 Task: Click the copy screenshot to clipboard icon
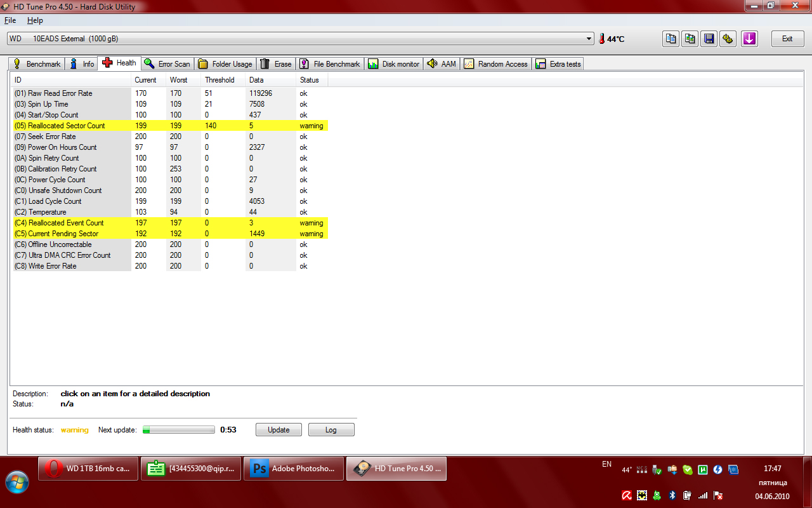690,39
